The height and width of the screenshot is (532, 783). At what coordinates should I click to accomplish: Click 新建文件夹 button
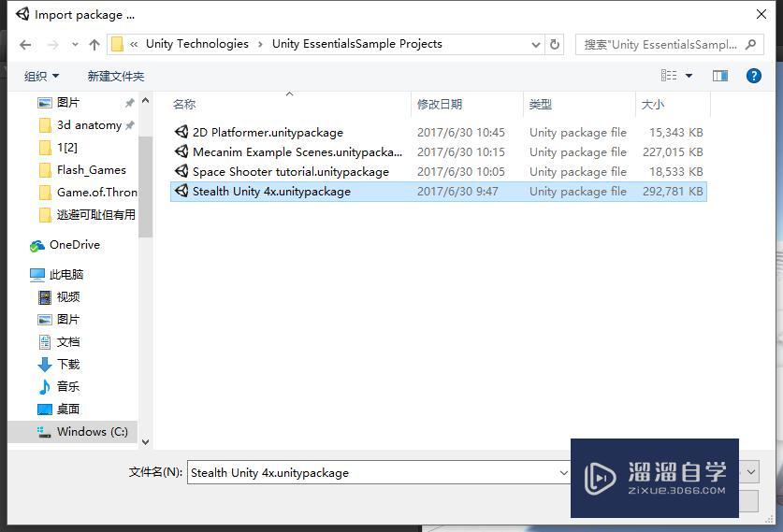[x=115, y=76]
